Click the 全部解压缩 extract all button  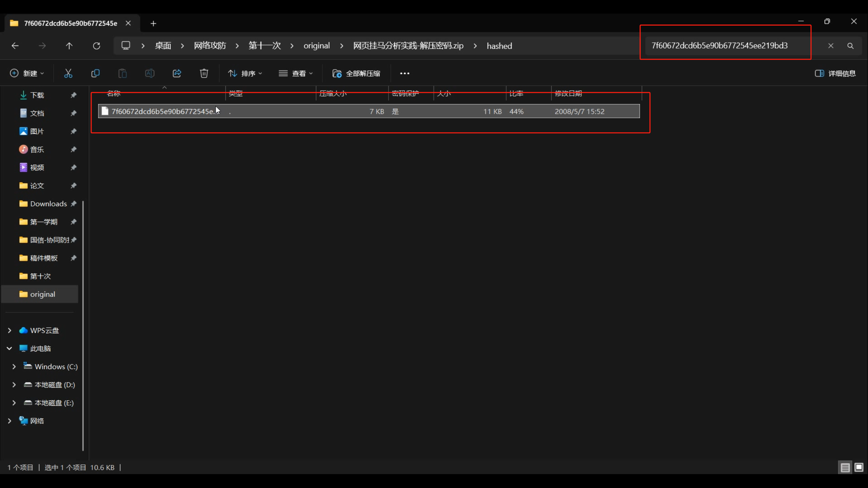[x=356, y=73]
